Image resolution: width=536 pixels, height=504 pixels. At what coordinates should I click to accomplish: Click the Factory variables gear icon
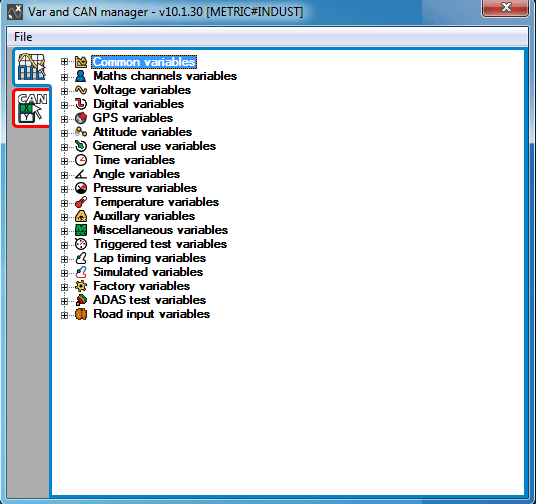tap(81, 286)
